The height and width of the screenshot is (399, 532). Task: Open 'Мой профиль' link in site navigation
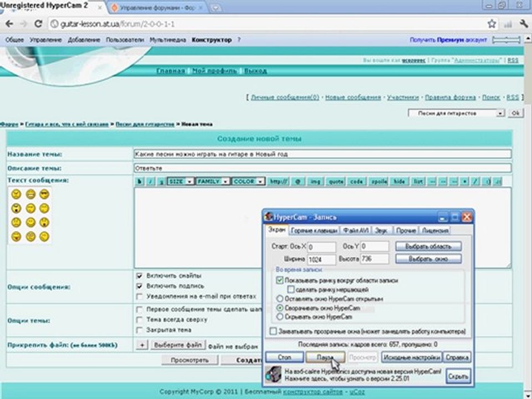[214, 70]
